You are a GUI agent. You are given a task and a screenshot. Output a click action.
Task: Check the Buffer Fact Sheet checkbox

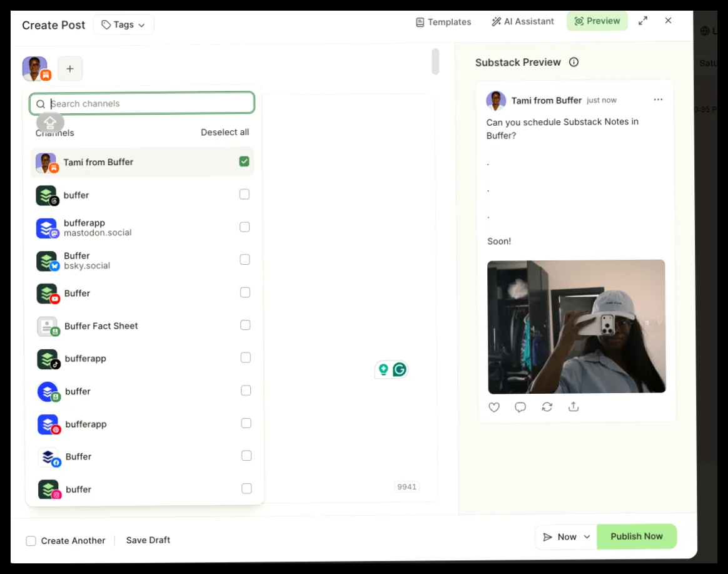click(x=245, y=325)
